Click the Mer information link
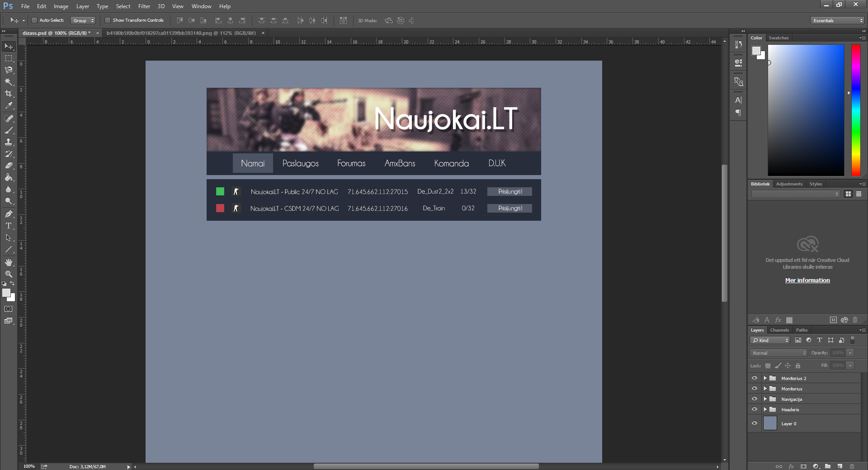Viewport: 868px width, 470px height. (x=807, y=280)
